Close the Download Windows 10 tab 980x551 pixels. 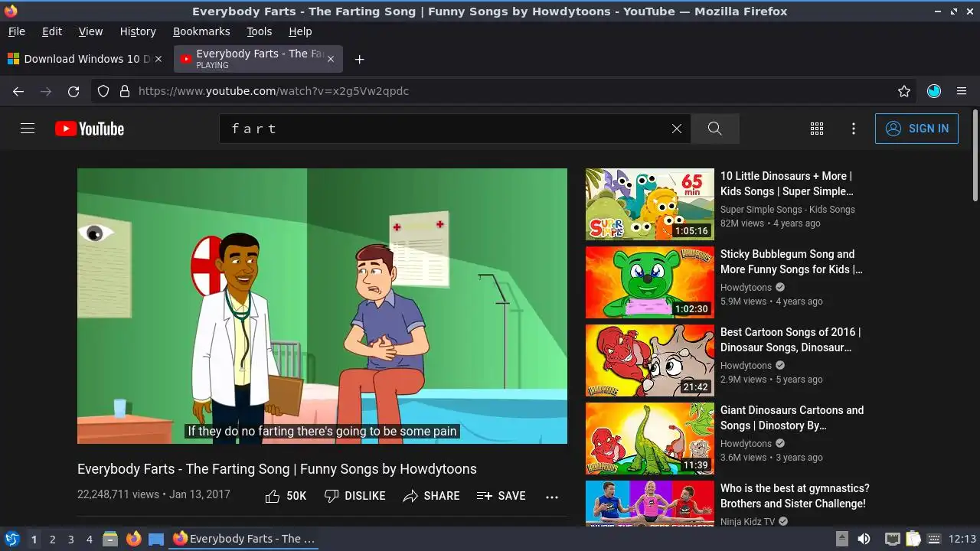(x=159, y=59)
